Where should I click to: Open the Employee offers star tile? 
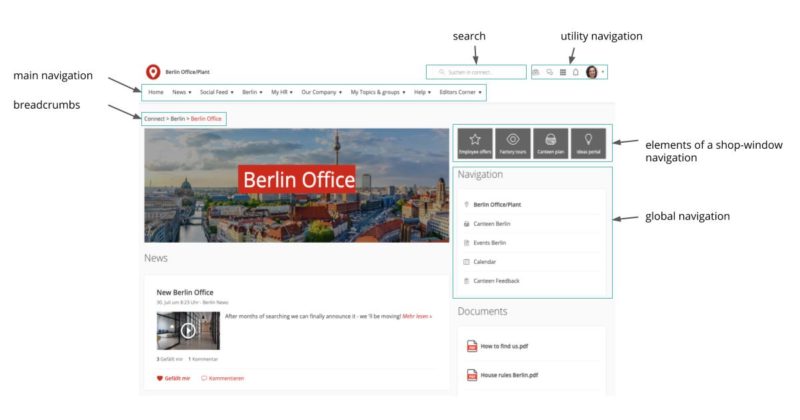click(x=475, y=144)
